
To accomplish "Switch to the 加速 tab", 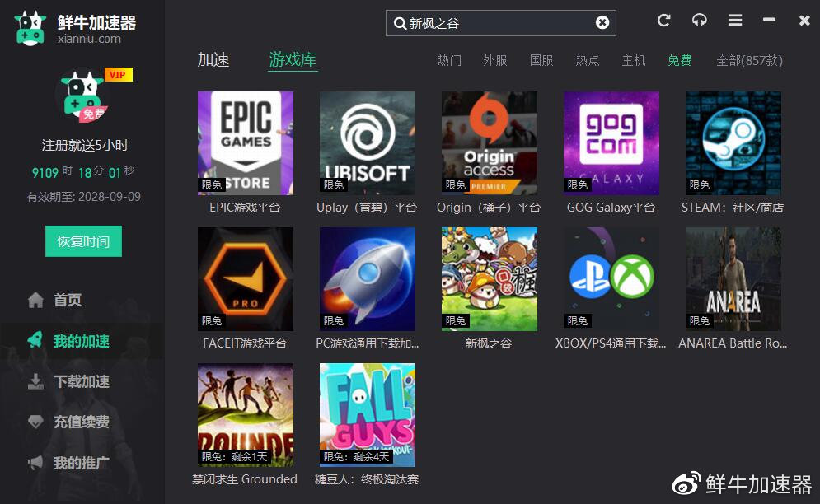I will (x=213, y=60).
